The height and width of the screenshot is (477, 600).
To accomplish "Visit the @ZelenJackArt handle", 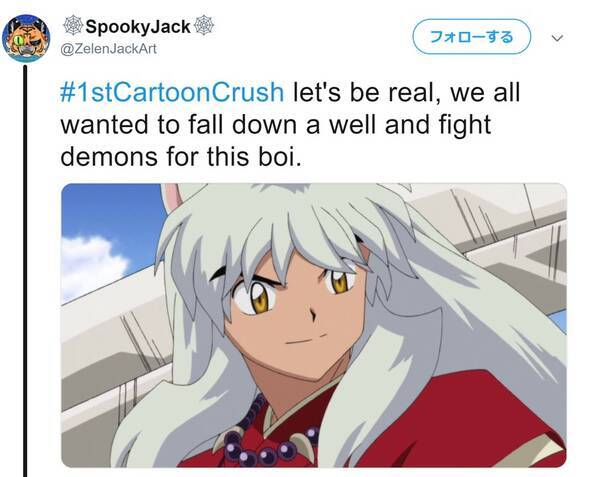I will tap(109, 49).
